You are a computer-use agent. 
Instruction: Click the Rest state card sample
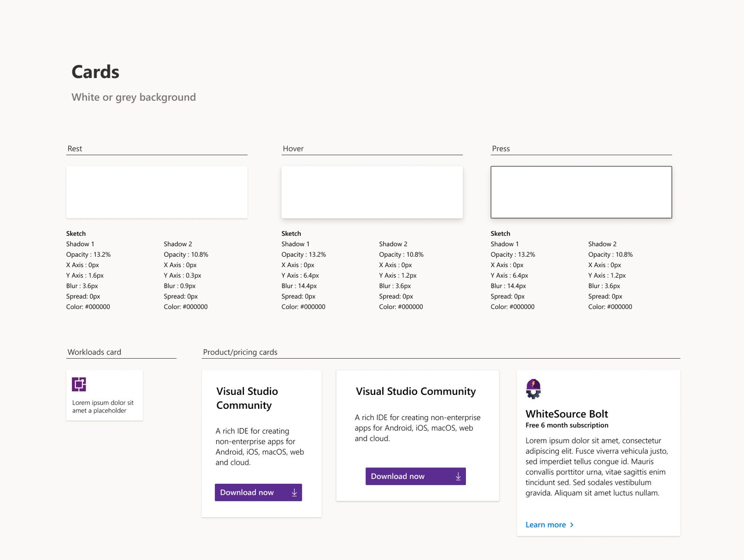157,192
